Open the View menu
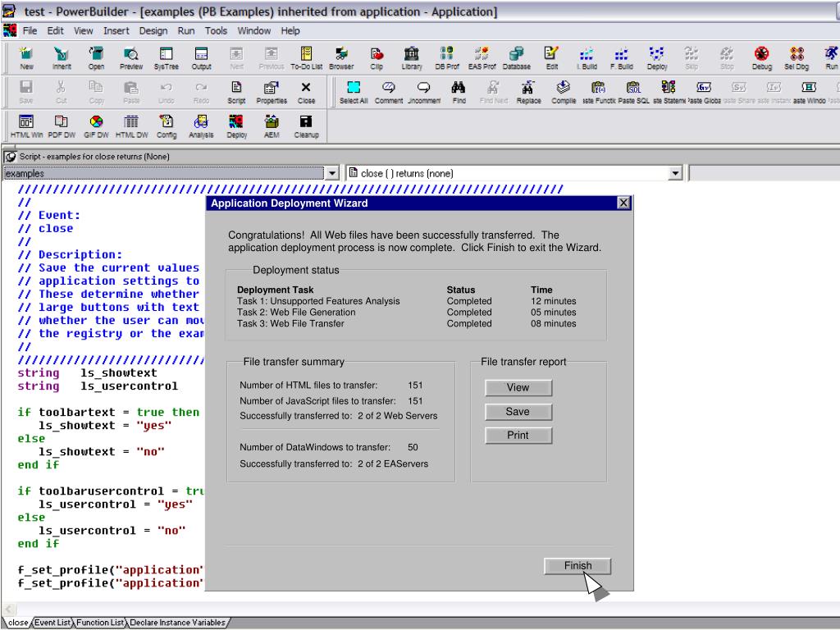The height and width of the screenshot is (630, 840). click(x=83, y=31)
